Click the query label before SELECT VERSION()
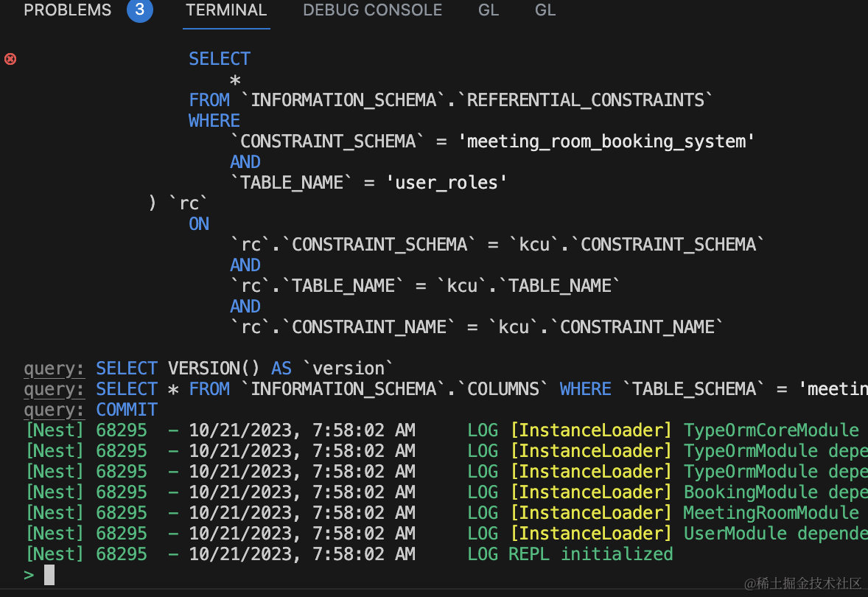This screenshot has height=597, width=868. (x=54, y=369)
